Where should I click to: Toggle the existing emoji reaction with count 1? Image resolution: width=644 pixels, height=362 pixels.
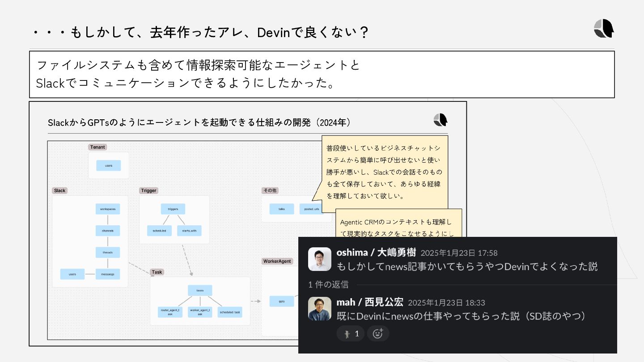click(x=351, y=333)
